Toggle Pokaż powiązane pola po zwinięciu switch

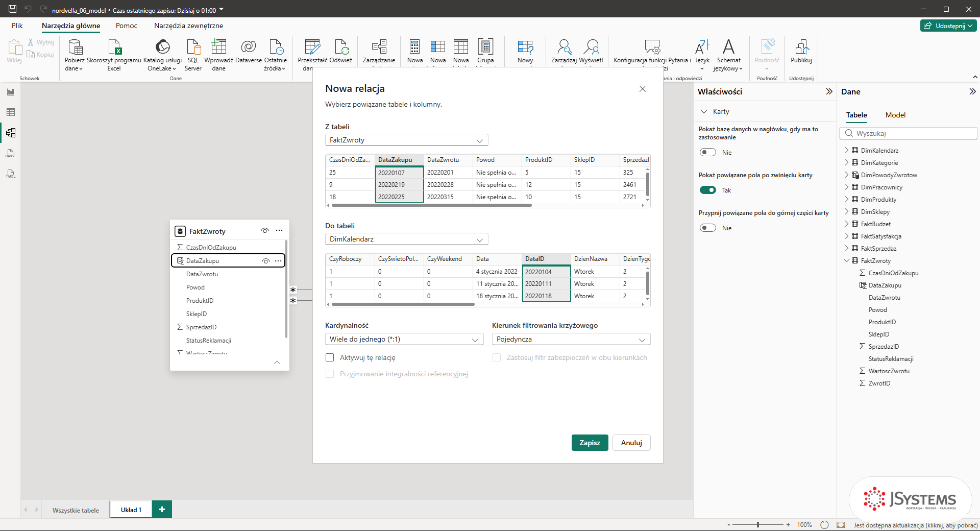(708, 190)
